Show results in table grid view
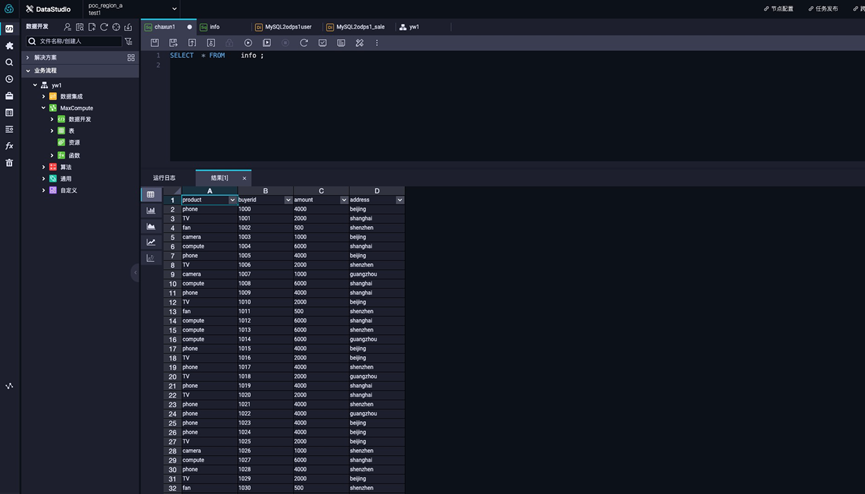The image size is (865, 494). pyautogui.click(x=151, y=194)
